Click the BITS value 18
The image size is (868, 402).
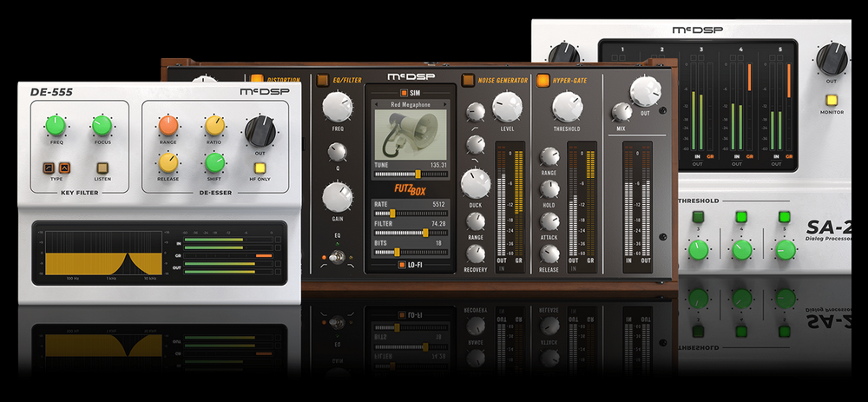(438, 243)
